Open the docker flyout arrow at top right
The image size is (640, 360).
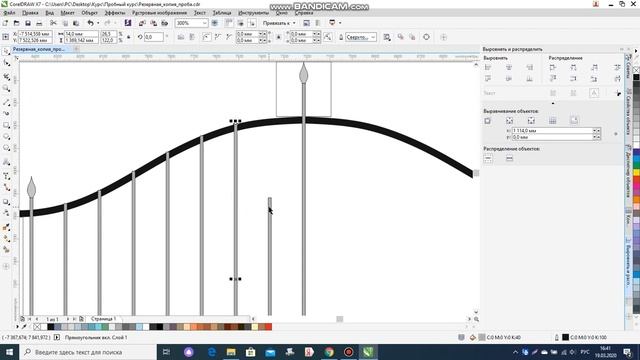pyautogui.click(x=636, y=51)
